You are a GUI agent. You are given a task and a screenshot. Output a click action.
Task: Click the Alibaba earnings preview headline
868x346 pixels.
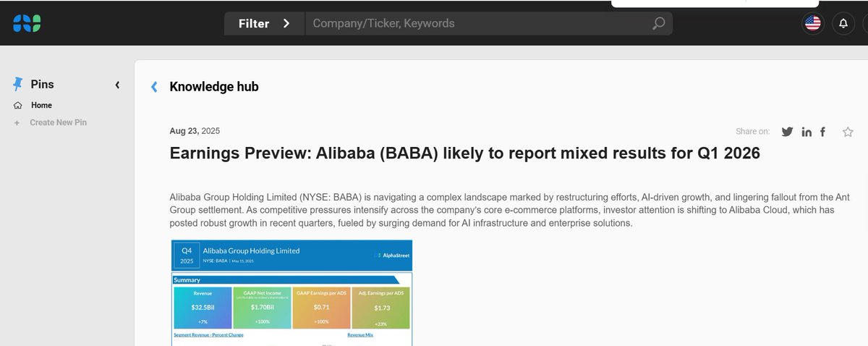click(x=464, y=153)
